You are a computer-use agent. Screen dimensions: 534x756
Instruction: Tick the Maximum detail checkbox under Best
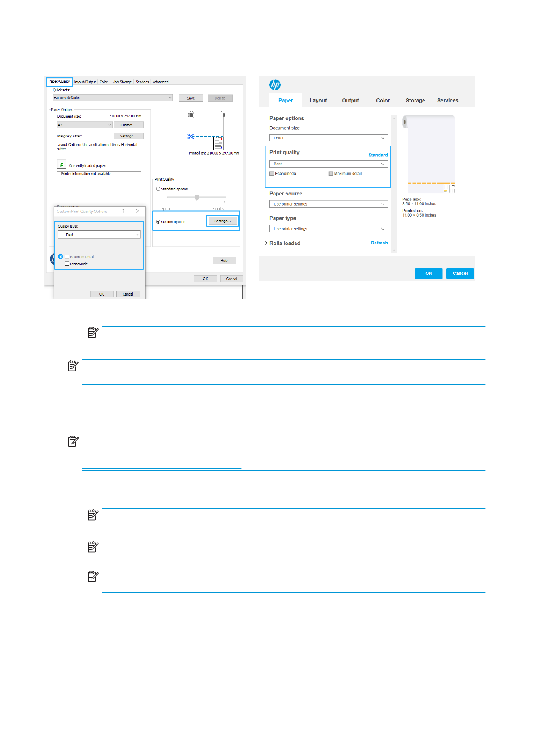[x=331, y=174]
